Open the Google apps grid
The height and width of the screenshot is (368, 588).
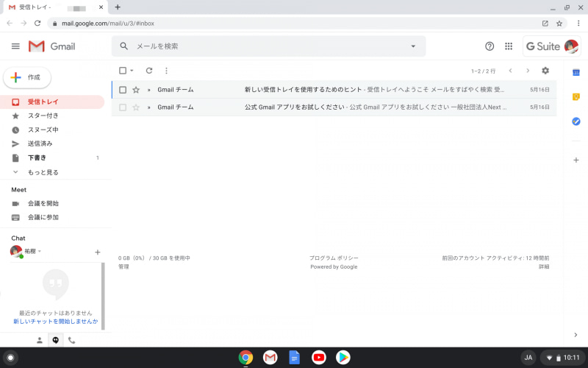point(509,46)
